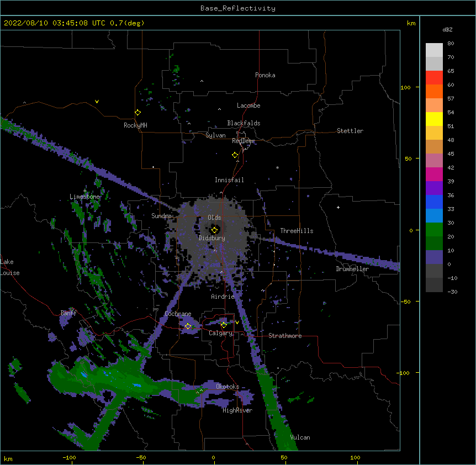This screenshot has height=465, width=476.
Task: Click the yellow diamond marker above Calgary label
Action: click(x=224, y=325)
